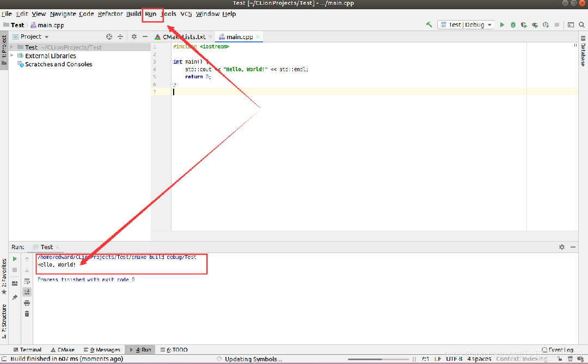Viewport: 588px width, 364px height.
Task: Click the stop icon in main toolbar
Action: click(x=557, y=24)
